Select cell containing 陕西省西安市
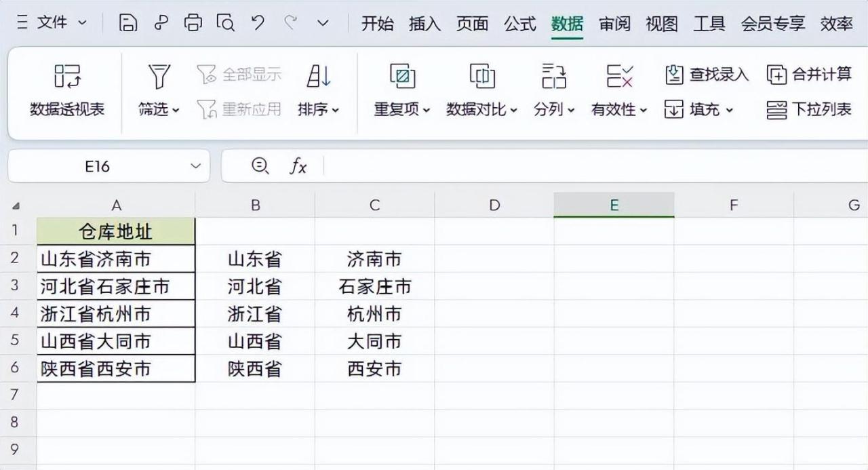 click(x=116, y=368)
